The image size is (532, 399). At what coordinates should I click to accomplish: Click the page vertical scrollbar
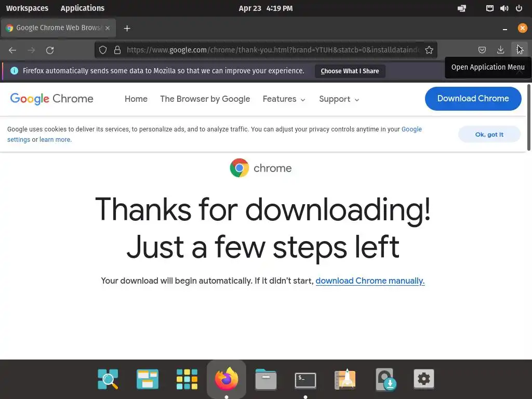[x=528, y=117]
